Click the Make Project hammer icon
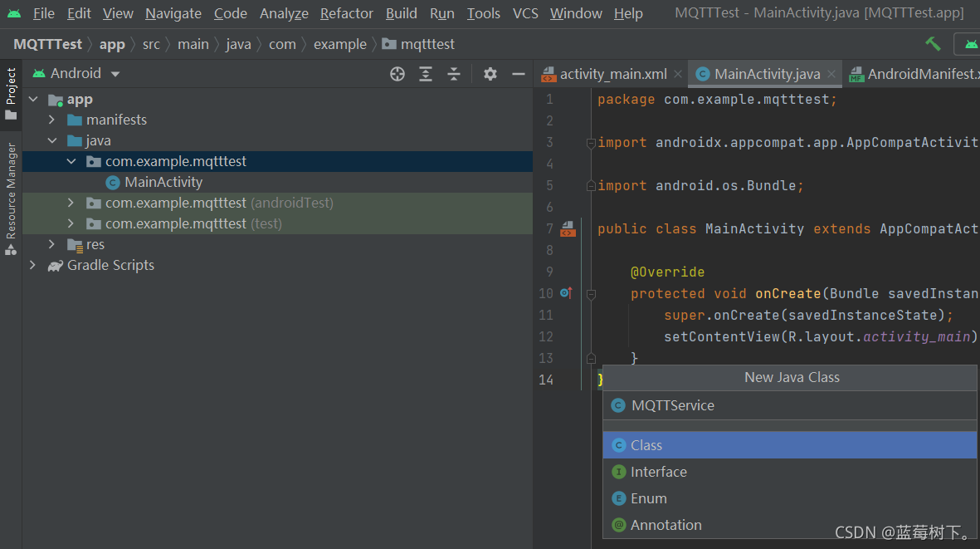The height and width of the screenshot is (549, 980). [933, 44]
